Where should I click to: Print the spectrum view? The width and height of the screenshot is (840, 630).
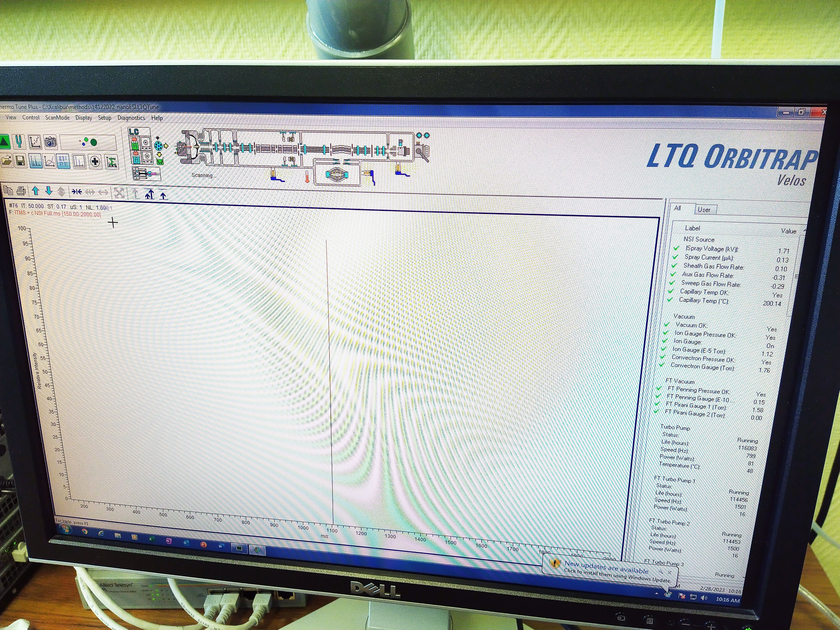click(21, 191)
